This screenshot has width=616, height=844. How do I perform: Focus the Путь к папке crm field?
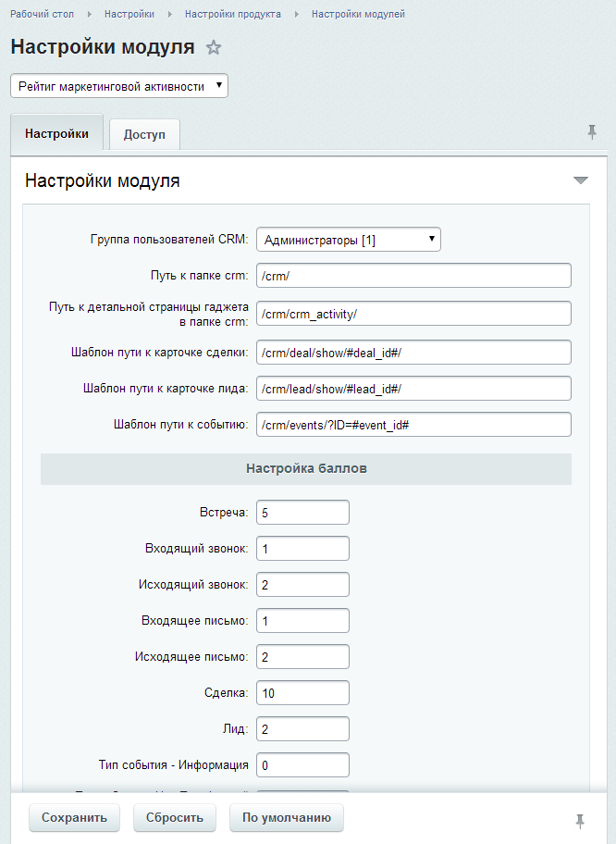pyautogui.click(x=413, y=276)
